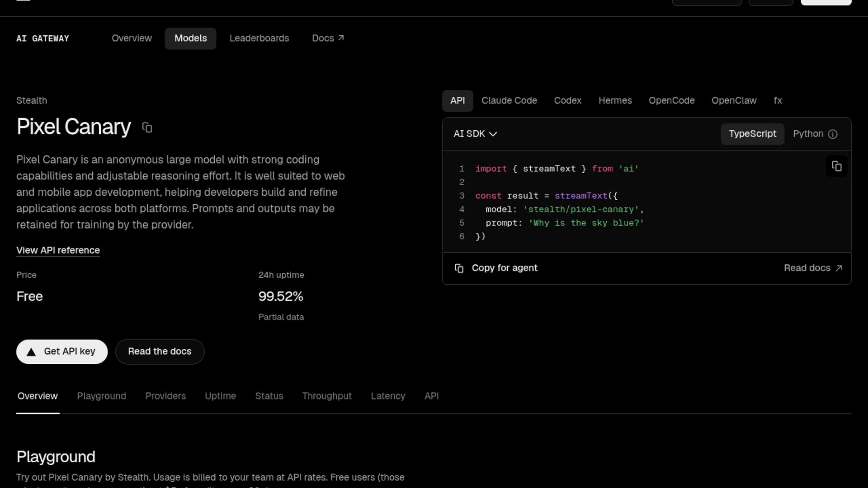Click the '99.52%' uptime value
The image size is (868, 488).
(281, 297)
